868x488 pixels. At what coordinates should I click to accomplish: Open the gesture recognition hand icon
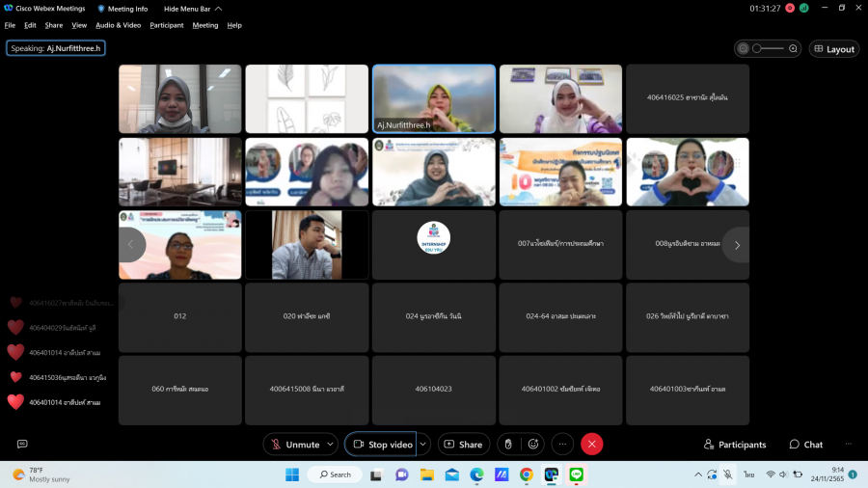508,444
